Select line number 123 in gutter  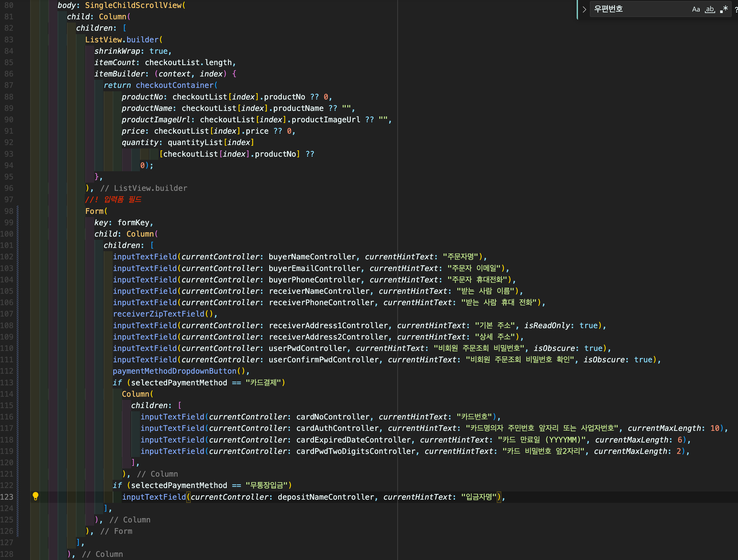7,497
